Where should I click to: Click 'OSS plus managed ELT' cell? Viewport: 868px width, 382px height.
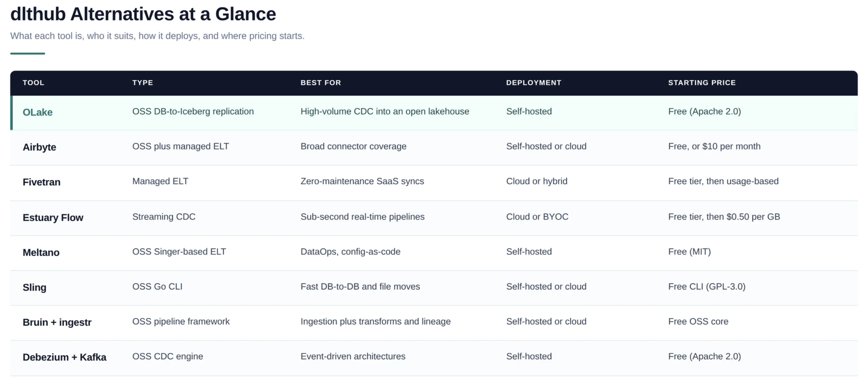(x=180, y=146)
